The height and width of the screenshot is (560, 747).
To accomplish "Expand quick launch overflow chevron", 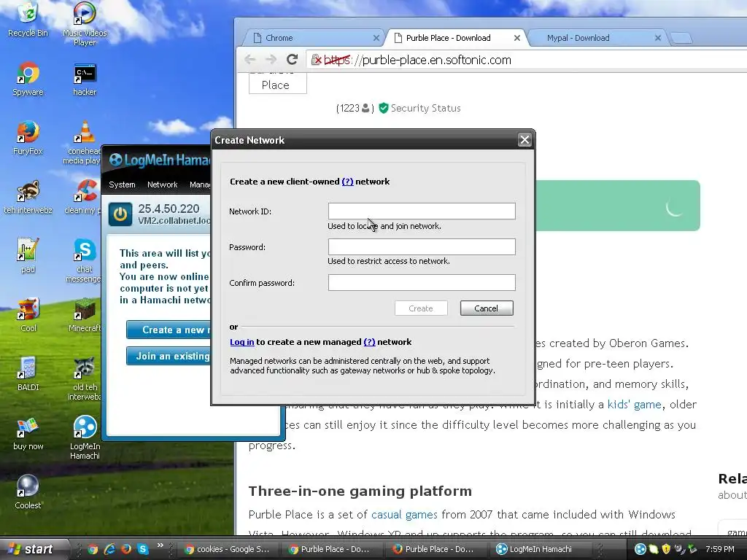I will (160, 545).
